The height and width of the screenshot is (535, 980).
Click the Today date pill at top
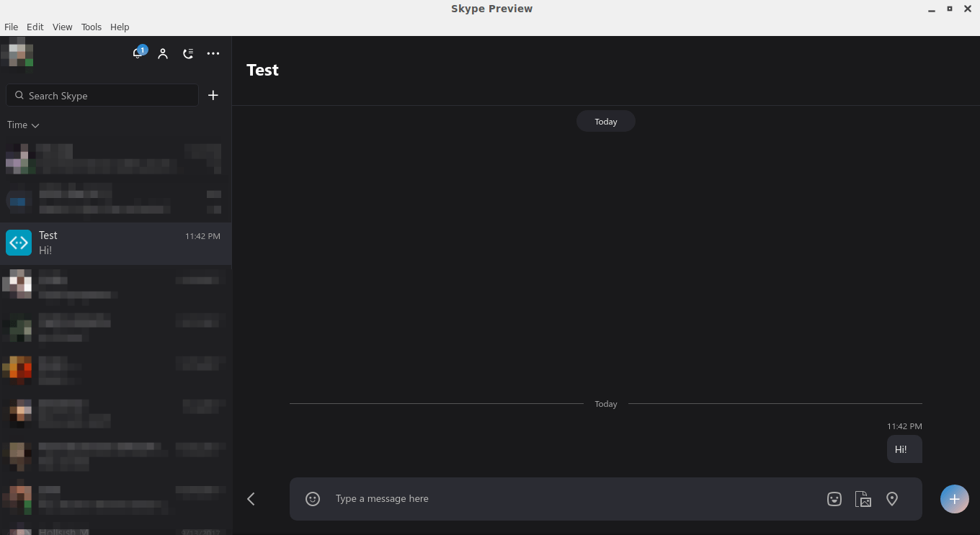tap(606, 121)
